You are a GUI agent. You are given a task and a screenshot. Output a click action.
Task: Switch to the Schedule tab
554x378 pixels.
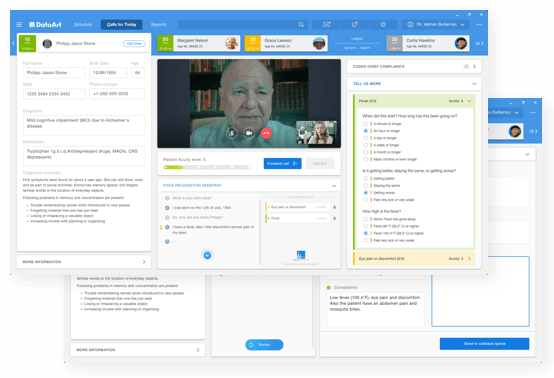(x=83, y=24)
